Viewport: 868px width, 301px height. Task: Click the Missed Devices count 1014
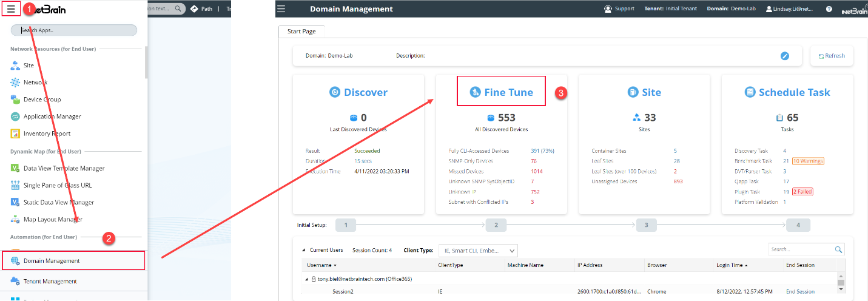tap(537, 171)
